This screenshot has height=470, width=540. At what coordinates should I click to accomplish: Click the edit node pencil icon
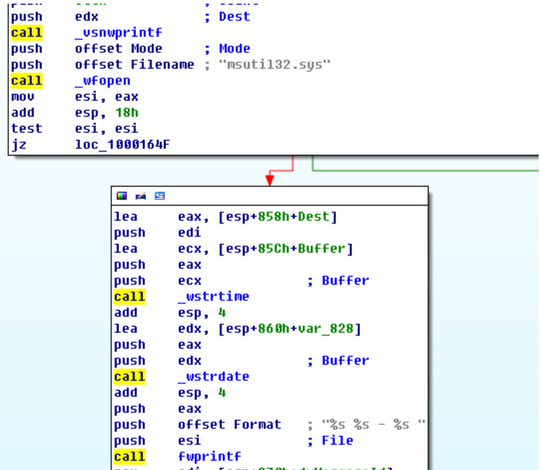[141, 196]
